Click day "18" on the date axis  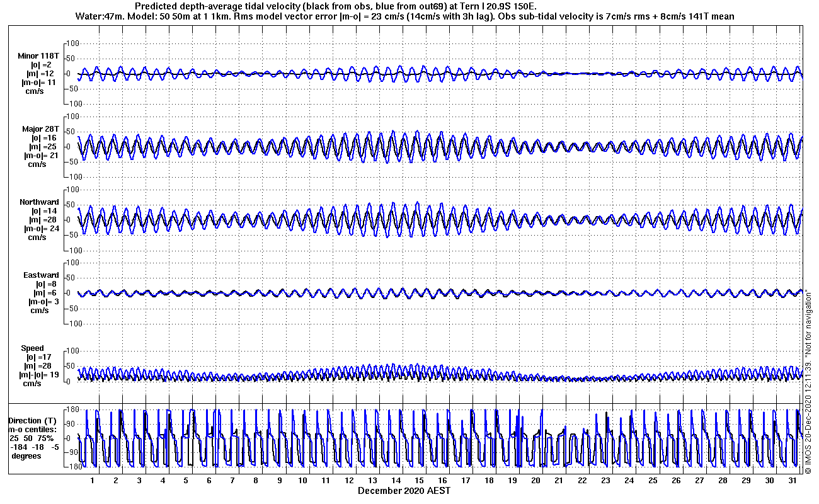[489, 481]
